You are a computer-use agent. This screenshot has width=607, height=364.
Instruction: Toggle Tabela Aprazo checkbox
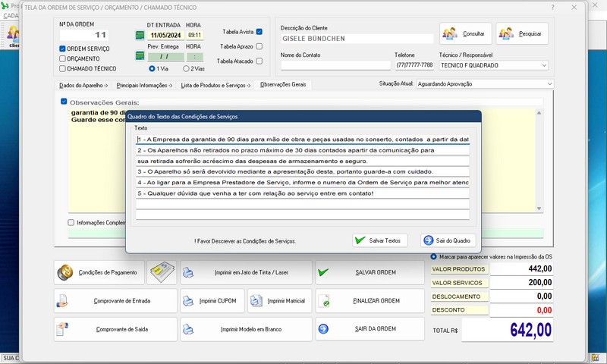point(259,46)
